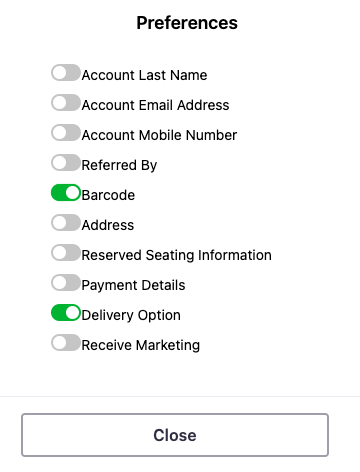Click the 'Receive Marketing' label text
Image resolution: width=360 pixels, height=472 pixels.
tap(141, 345)
